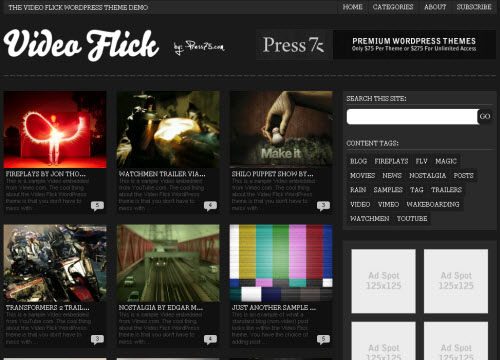500x360 pixels.
Task: Click the GO search button
Action: [x=485, y=116]
